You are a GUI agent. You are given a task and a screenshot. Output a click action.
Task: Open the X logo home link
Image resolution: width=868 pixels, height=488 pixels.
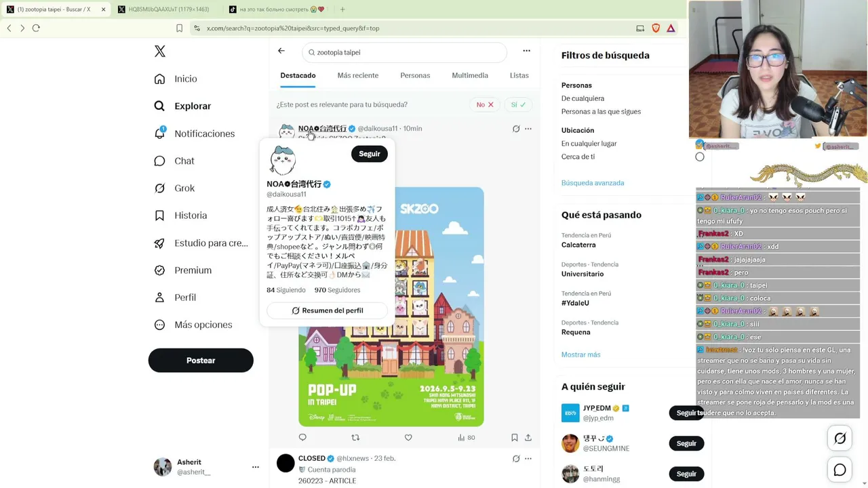click(159, 52)
